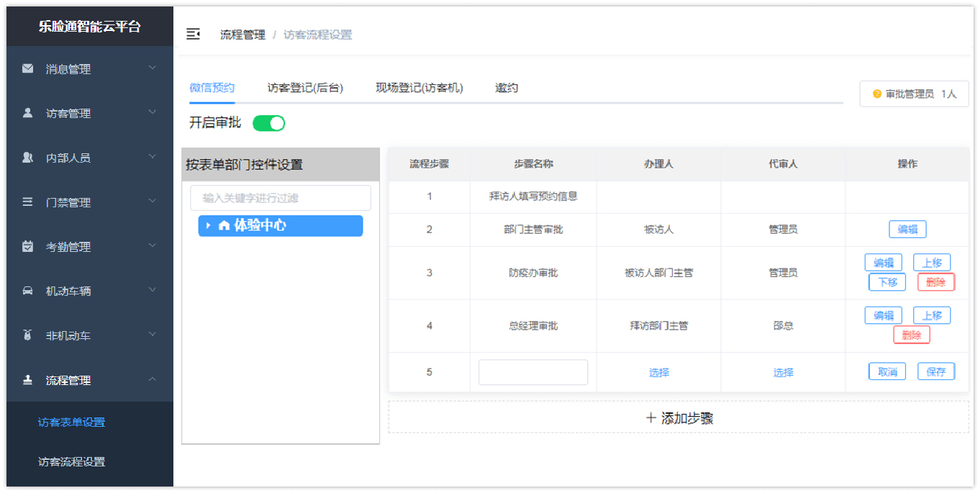Click the sidebar collapse hamburger icon

(193, 34)
